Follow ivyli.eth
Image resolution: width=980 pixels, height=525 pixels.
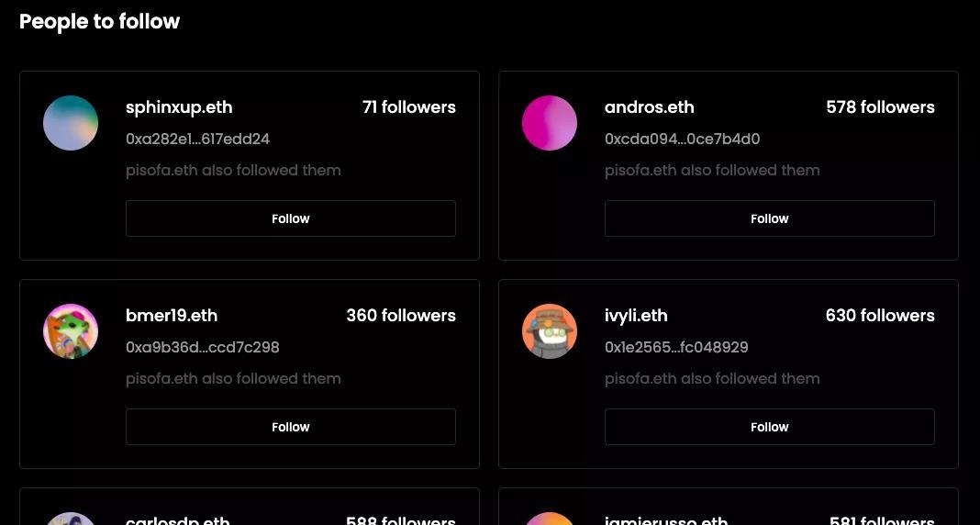coord(769,427)
